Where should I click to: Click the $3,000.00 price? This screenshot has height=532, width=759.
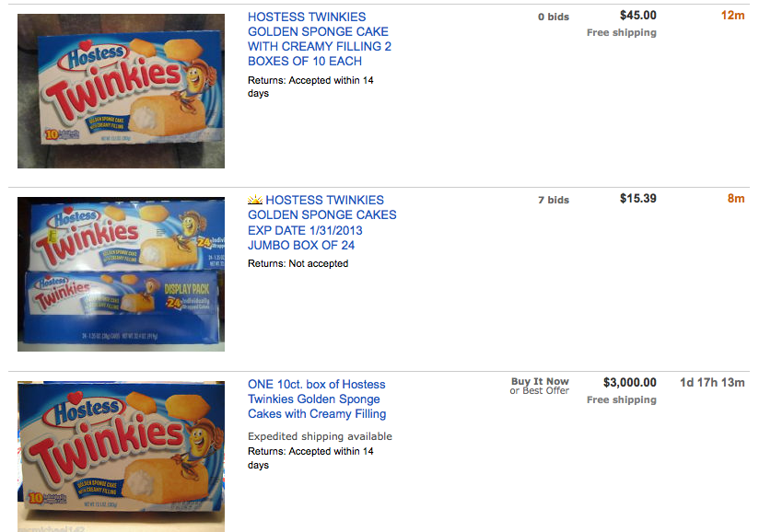pos(630,382)
